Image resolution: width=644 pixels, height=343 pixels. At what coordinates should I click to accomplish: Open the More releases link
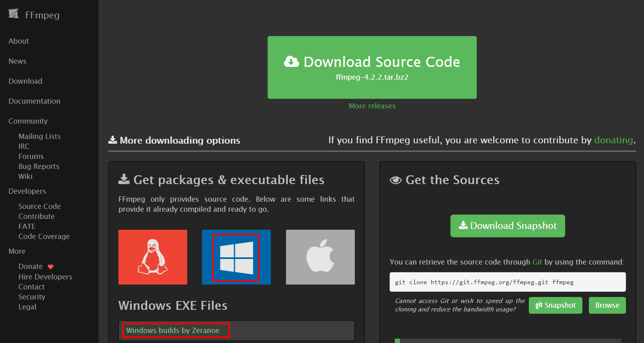point(372,106)
